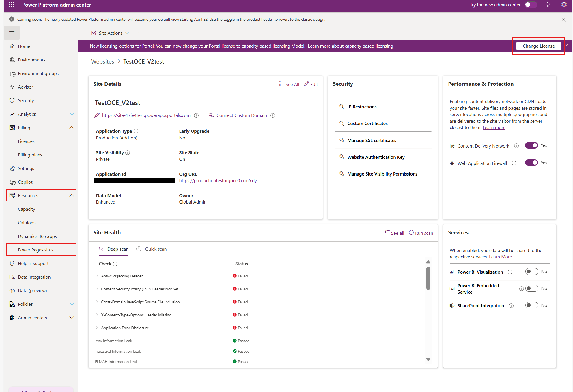Click the settings gear in header
This screenshot has width=573, height=392.
coord(564,5)
